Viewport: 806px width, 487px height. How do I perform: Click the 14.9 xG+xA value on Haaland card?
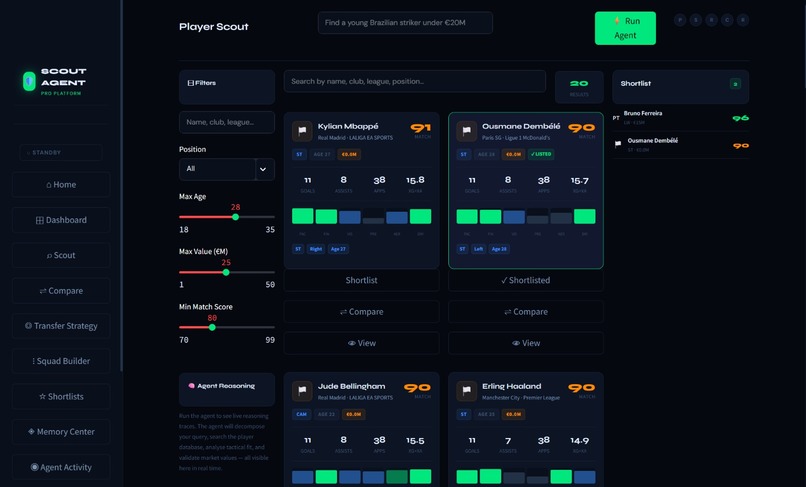click(579, 441)
